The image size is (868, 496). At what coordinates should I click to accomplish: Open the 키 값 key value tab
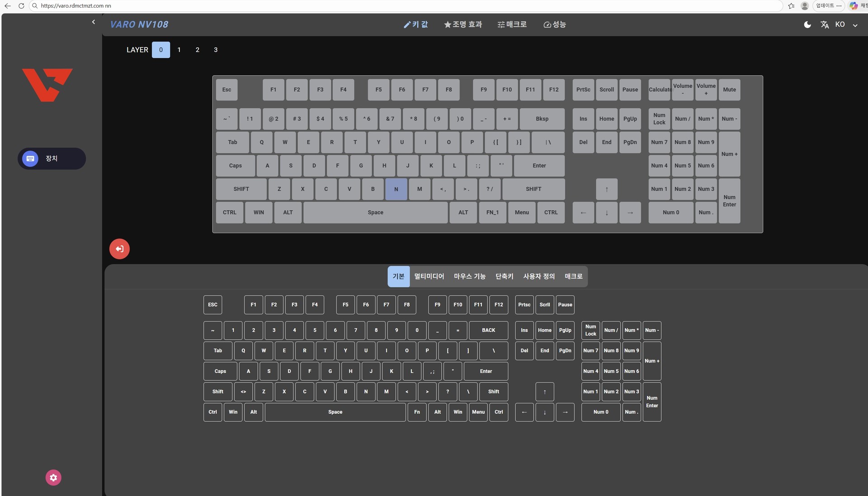tap(415, 24)
